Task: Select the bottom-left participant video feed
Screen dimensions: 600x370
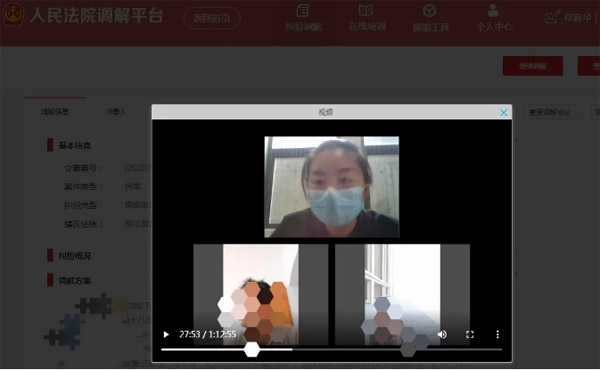Action: [261, 295]
